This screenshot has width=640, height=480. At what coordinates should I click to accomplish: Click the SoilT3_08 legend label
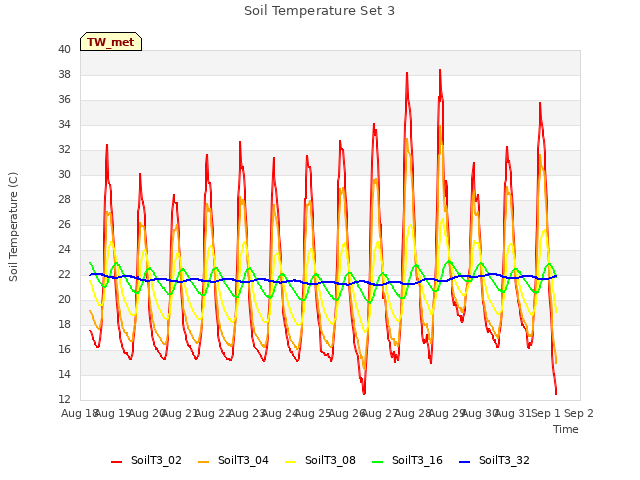click(x=330, y=460)
